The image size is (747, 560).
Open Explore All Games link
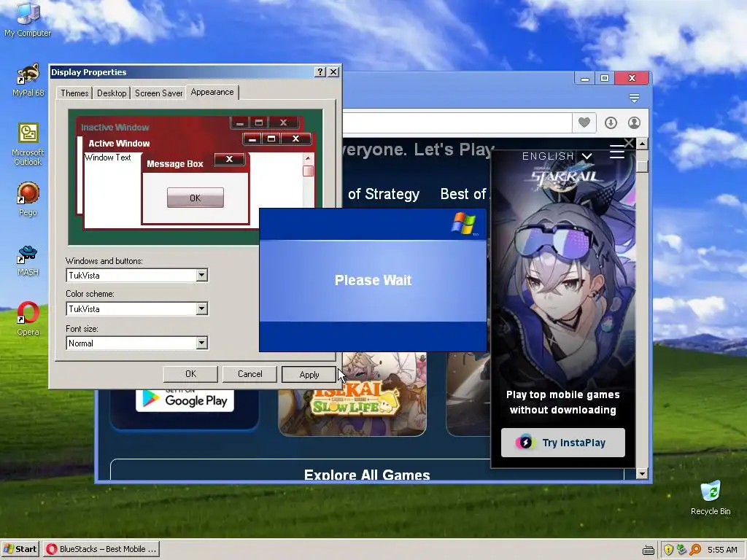(x=367, y=474)
